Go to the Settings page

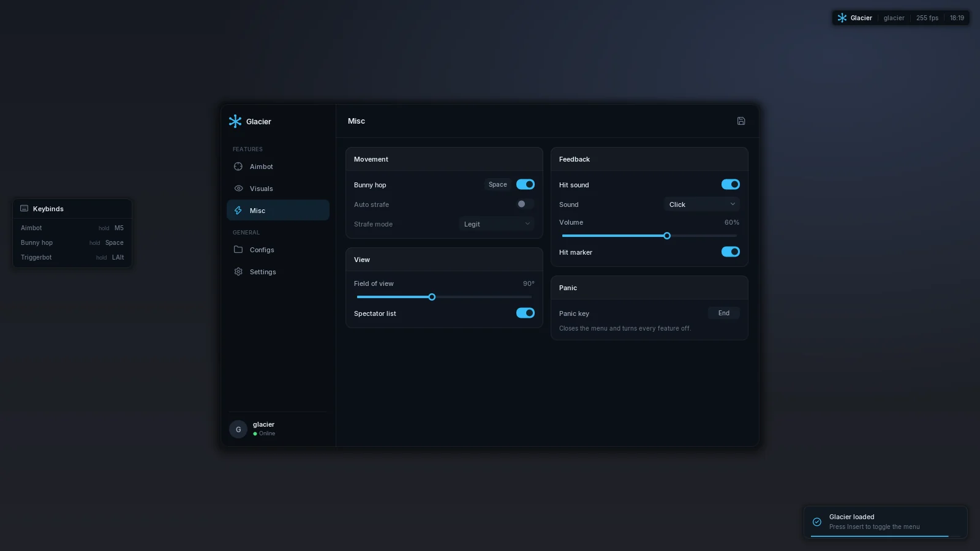point(278,272)
